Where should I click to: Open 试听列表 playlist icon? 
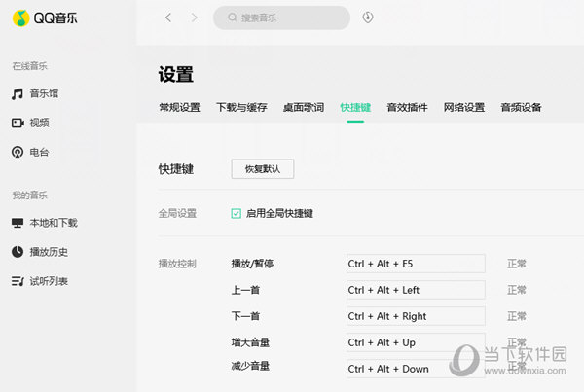(18, 281)
